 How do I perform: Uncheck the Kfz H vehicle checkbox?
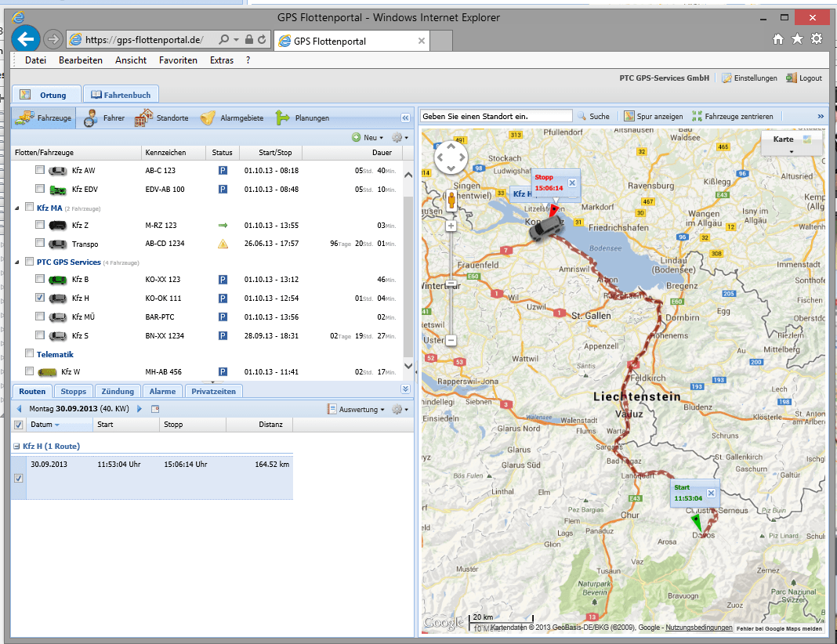pyautogui.click(x=39, y=297)
